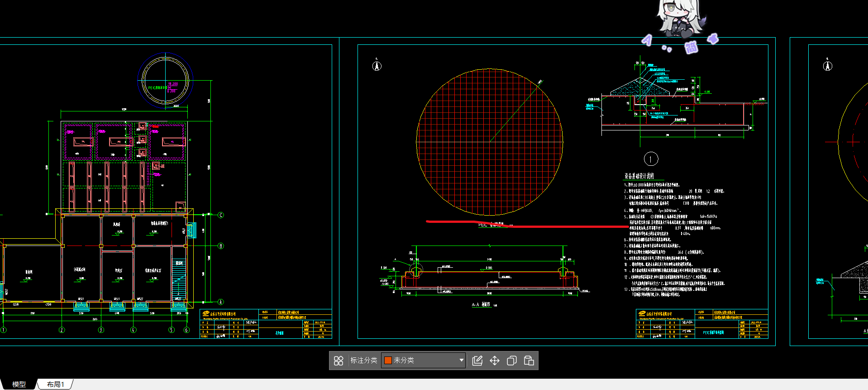868x390 pixels.
Task: Click the A-A section title label
Action: coord(481,305)
